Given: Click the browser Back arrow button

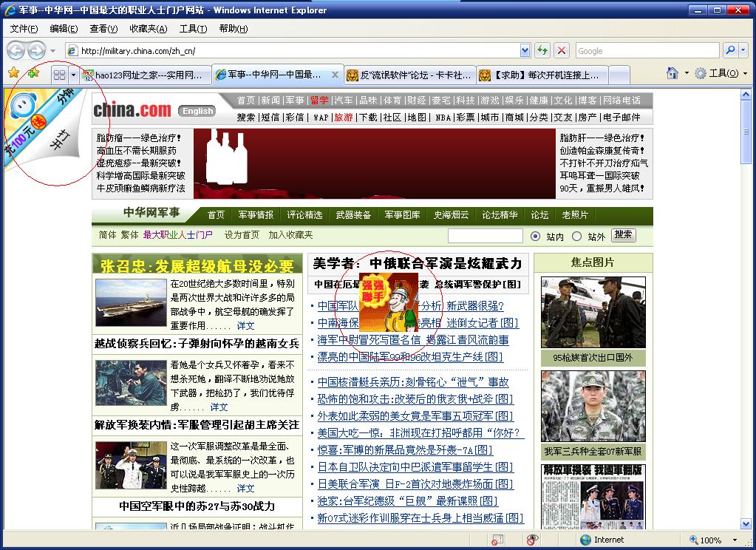Looking at the screenshot, I should (16, 50).
